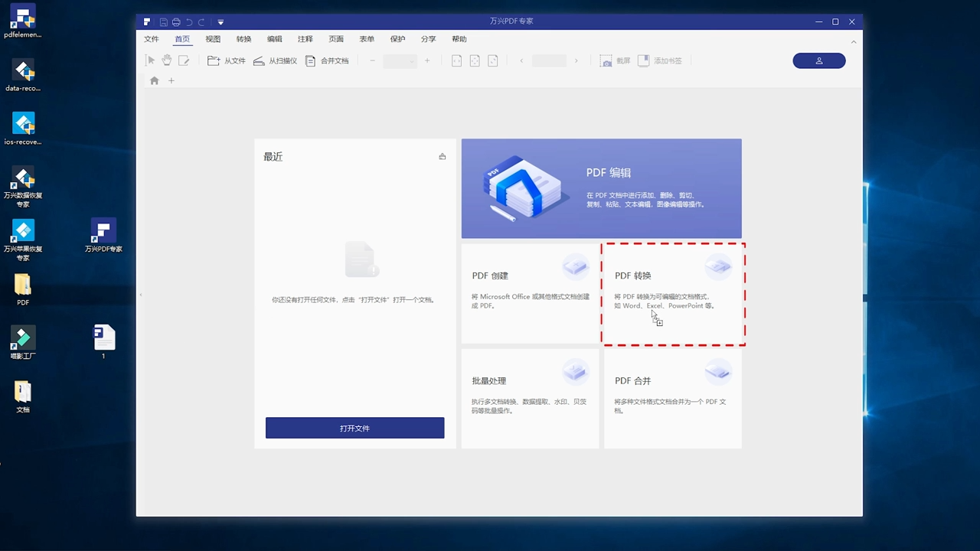Image resolution: width=980 pixels, height=551 pixels.
Task: Click the 合并文档 toolbar button
Action: 327,60
